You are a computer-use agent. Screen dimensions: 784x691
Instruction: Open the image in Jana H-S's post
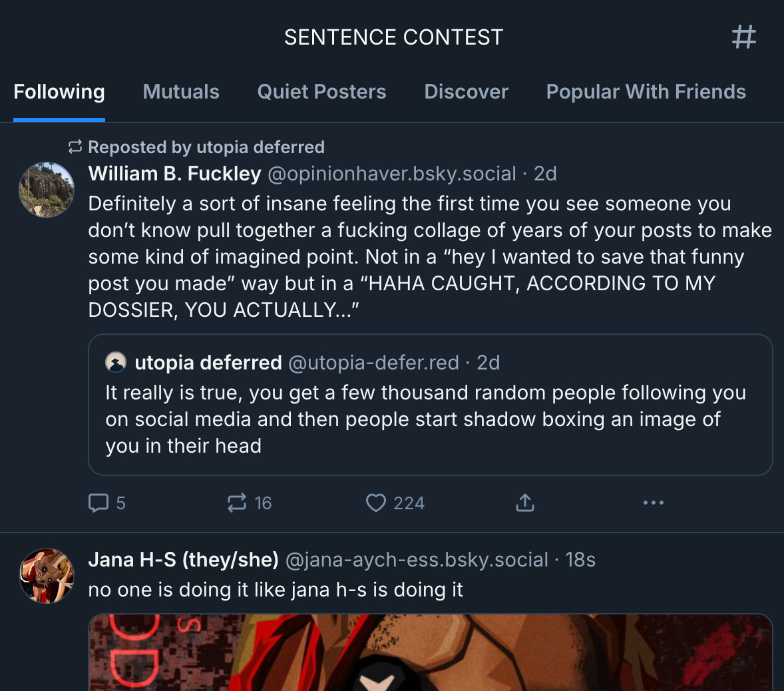pyautogui.click(x=430, y=652)
